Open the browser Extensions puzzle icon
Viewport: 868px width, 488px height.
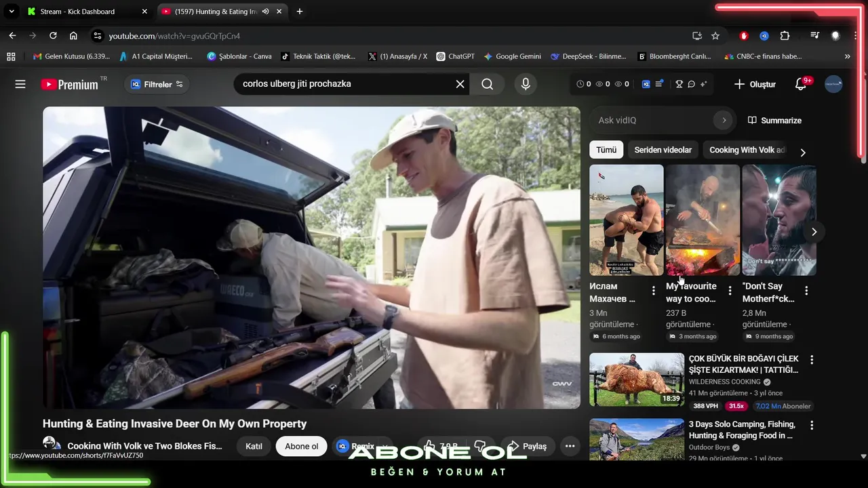785,35
